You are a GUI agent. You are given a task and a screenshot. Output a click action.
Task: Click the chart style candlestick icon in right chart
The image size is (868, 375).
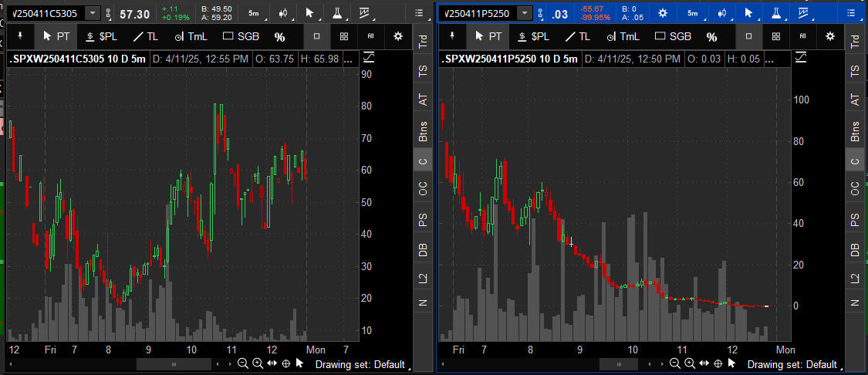point(723,14)
